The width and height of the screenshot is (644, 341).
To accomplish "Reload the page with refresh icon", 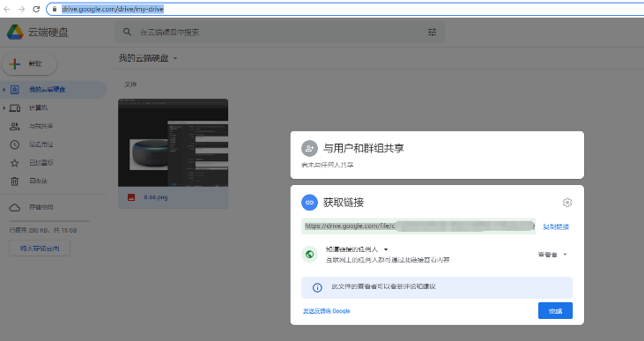I will click(x=36, y=9).
